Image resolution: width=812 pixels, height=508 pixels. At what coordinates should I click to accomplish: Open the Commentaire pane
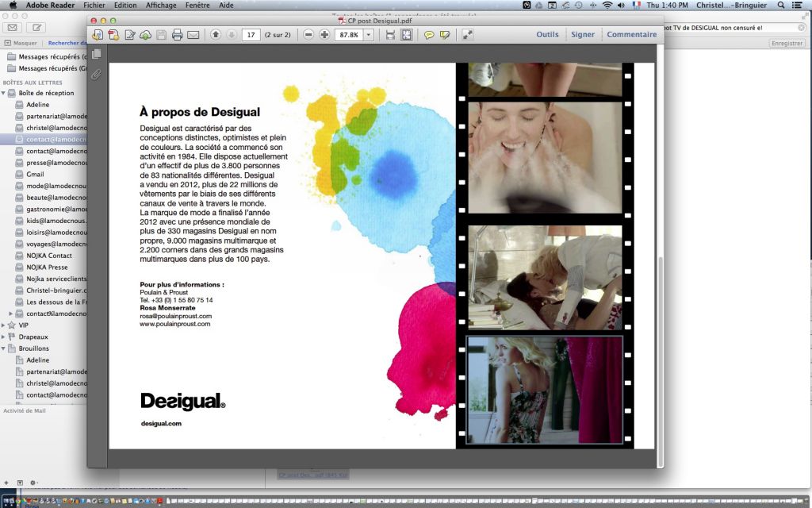632,34
